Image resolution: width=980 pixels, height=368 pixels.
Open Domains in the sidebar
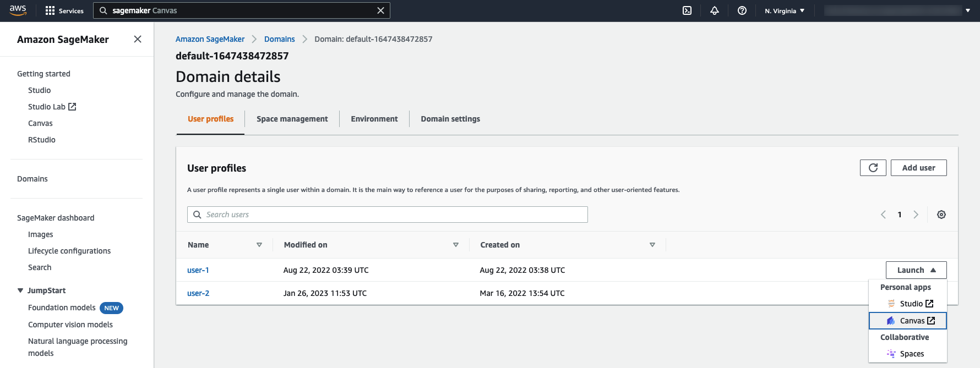tap(32, 179)
